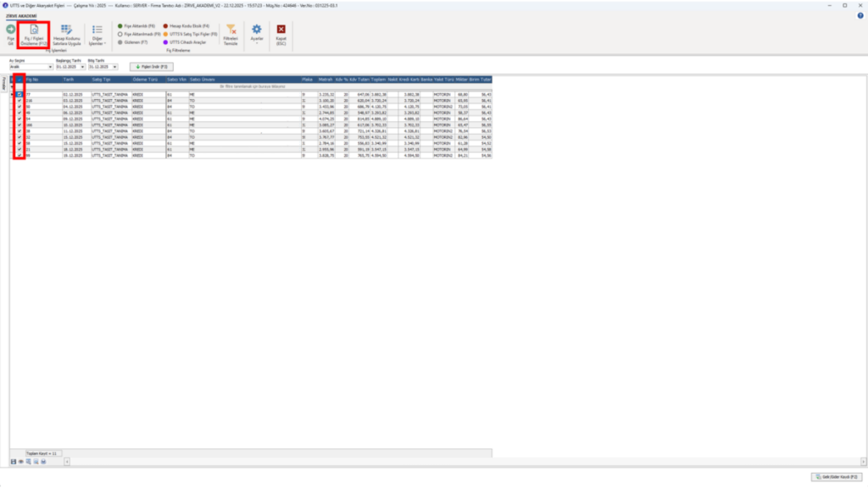Sort by the Satıcı Unvanı column header

(245, 80)
